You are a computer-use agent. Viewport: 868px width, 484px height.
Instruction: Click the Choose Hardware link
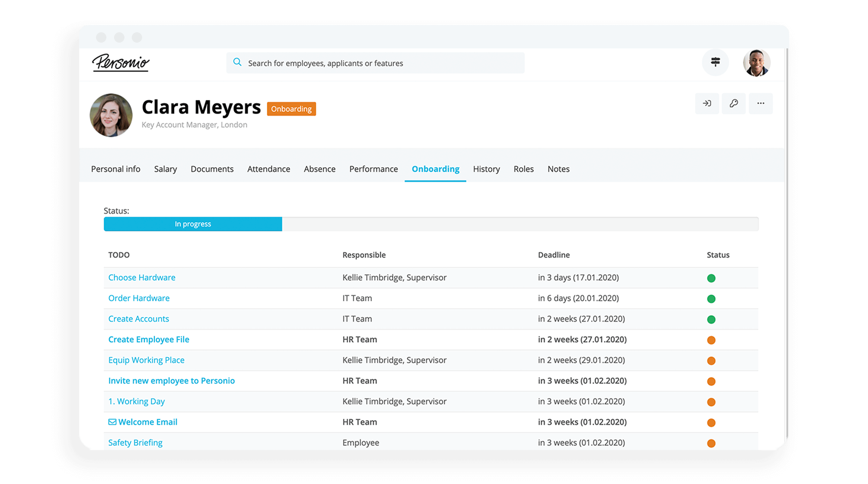pos(141,277)
